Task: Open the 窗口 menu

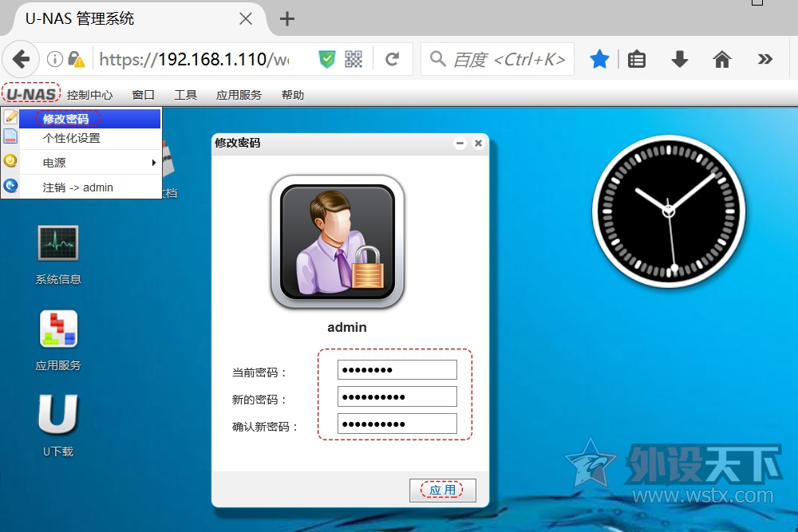Action: (x=143, y=95)
